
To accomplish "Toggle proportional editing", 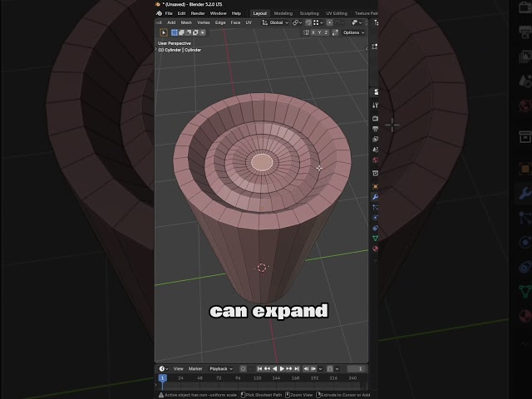I will [x=329, y=22].
